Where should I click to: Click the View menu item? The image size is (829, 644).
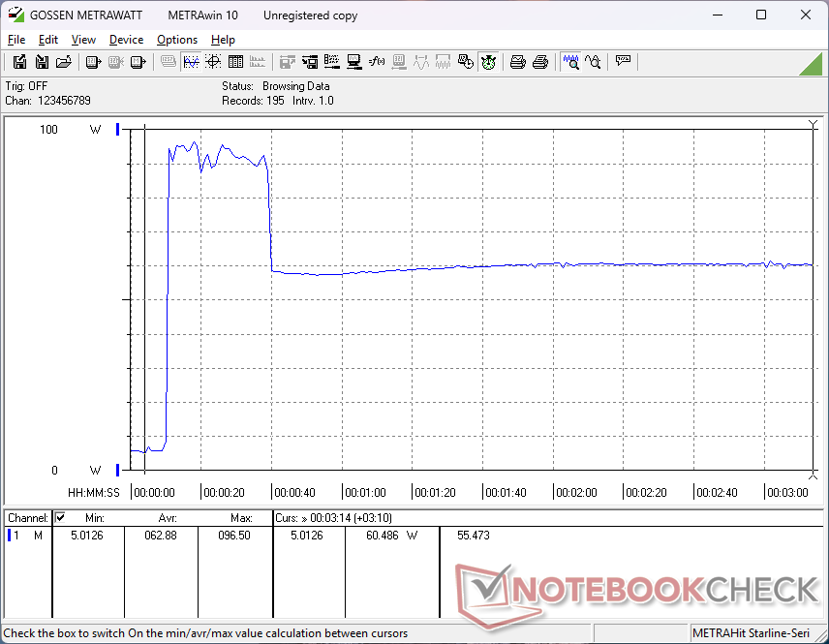pyautogui.click(x=83, y=40)
